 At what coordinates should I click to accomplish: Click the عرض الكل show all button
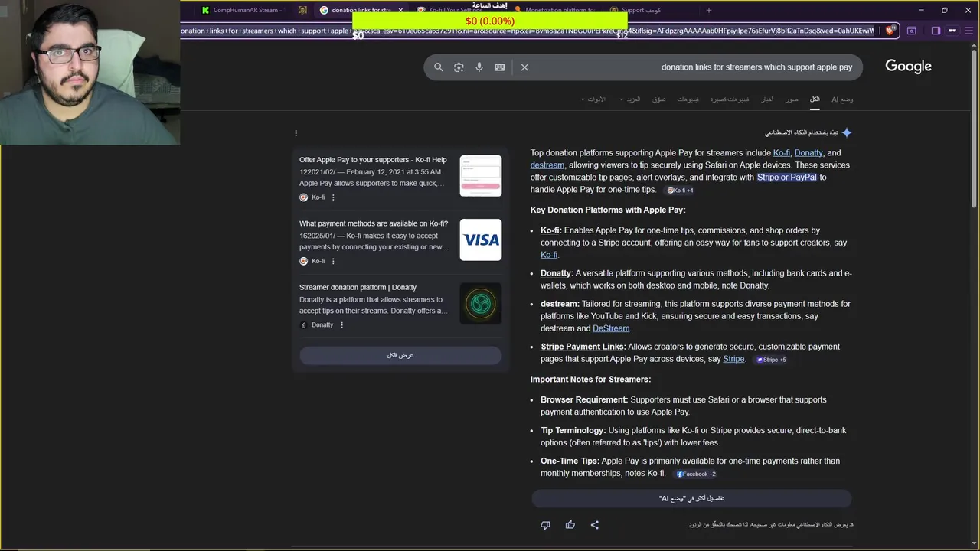point(400,355)
